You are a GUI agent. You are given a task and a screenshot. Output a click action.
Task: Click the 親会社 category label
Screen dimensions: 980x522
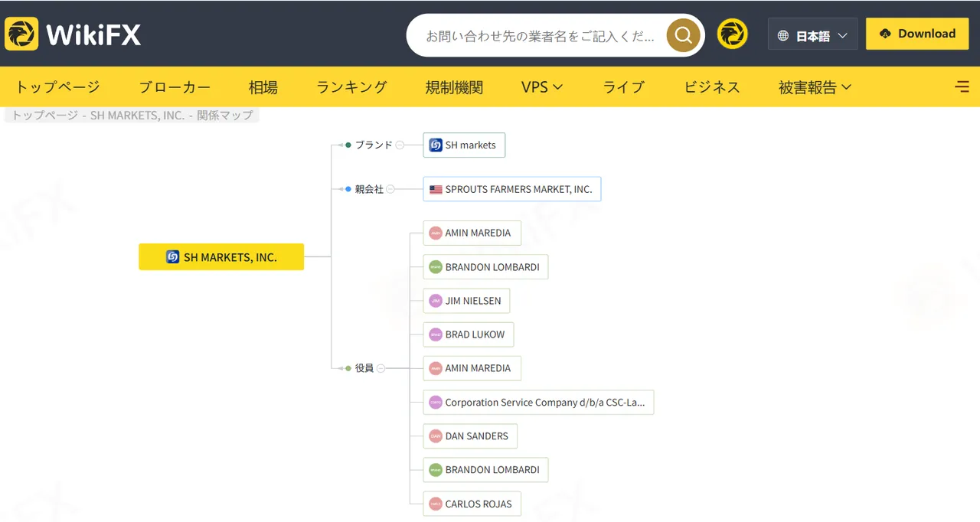click(x=369, y=189)
